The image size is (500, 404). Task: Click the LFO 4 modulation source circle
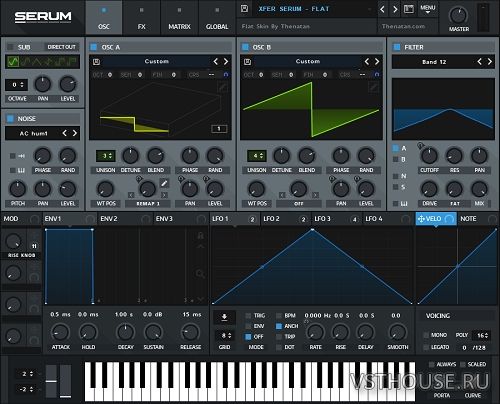406,219
